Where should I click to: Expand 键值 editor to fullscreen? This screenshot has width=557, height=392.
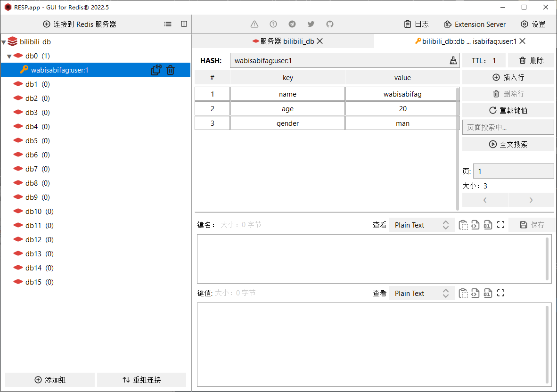pyautogui.click(x=500, y=293)
